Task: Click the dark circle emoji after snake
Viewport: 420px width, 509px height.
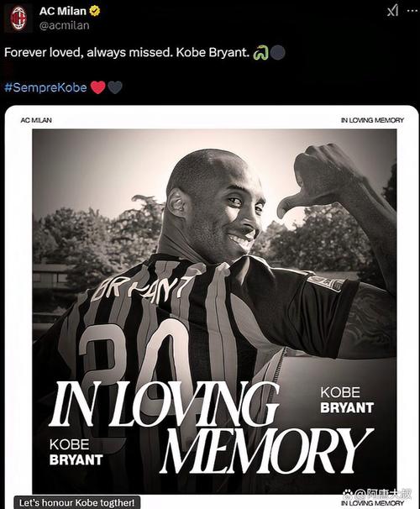Action: (278, 53)
